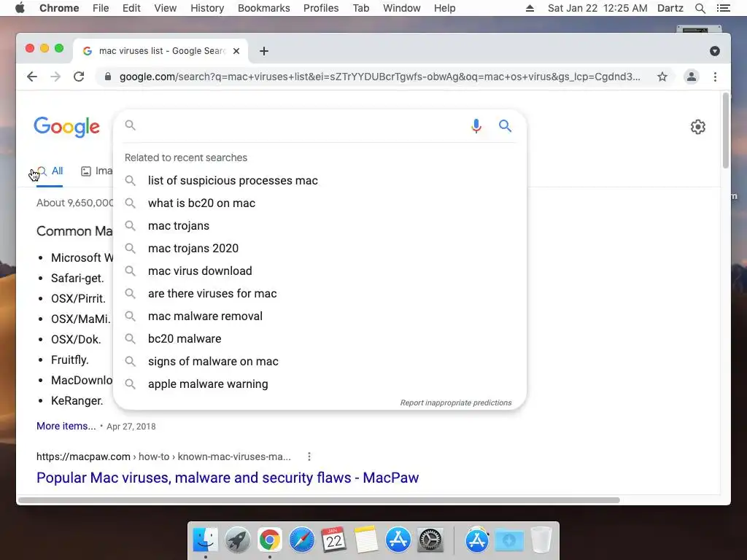
Task: Launch Safari from the Dock
Action: [x=302, y=540]
